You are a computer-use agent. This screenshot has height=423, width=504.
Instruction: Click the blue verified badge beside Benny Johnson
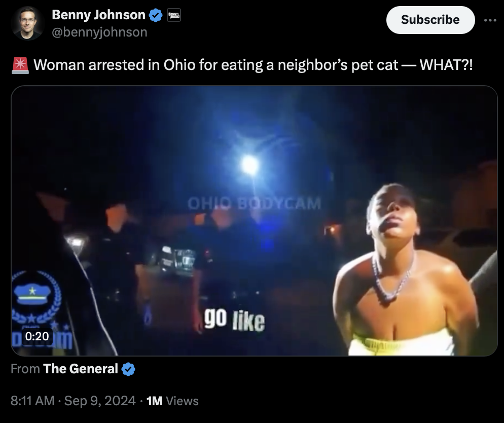click(x=156, y=15)
